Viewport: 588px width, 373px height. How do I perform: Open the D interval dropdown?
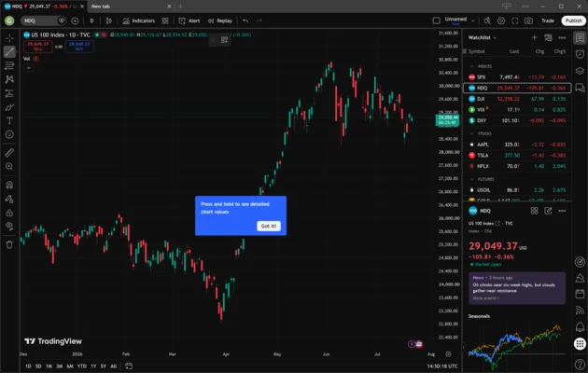coord(91,21)
